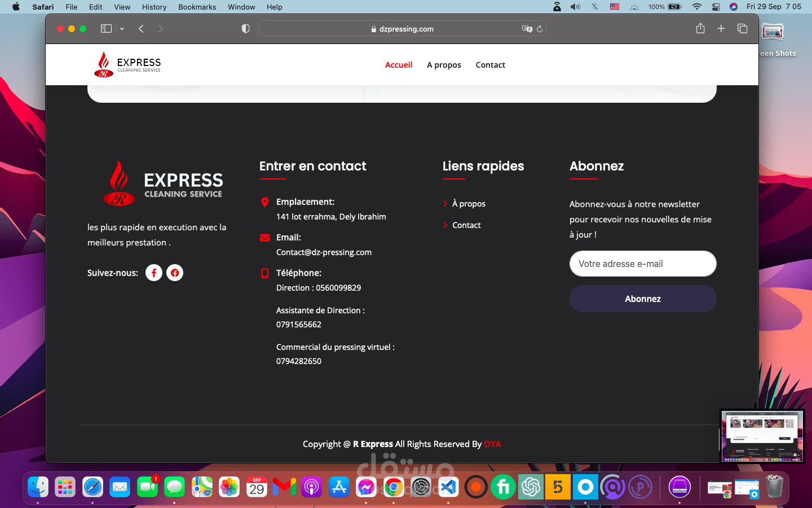This screenshot has height=508, width=812.
Task: Open Calendar from the Dock
Action: pos(257,487)
